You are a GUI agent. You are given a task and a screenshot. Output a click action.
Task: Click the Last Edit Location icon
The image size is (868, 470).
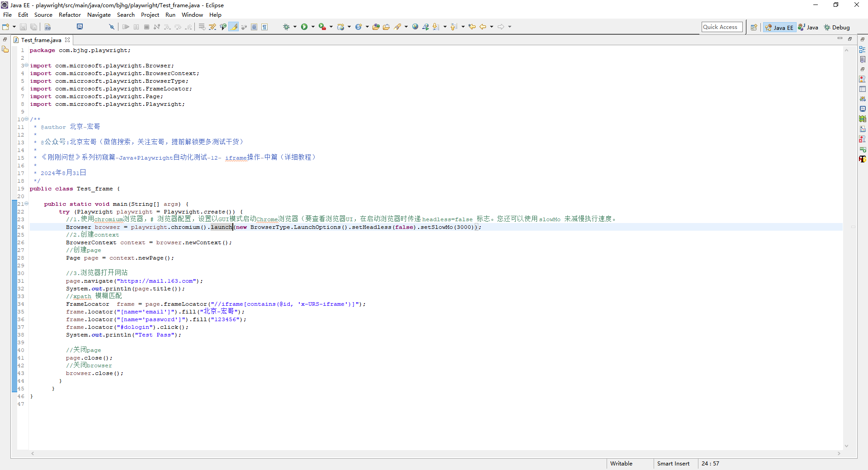472,27
